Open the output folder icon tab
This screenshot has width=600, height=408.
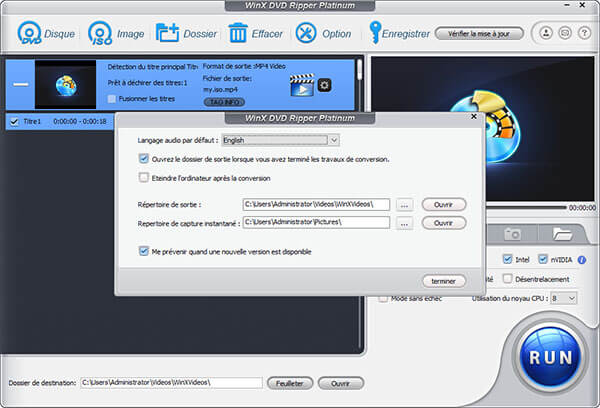click(x=562, y=233)
